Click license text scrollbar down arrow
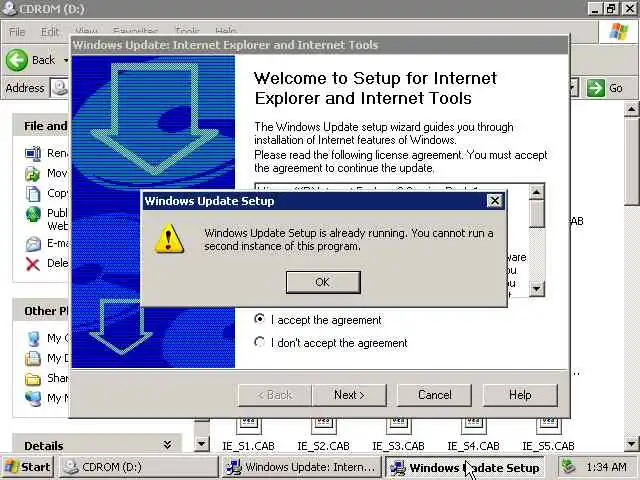This screenshot has height=480, width=640. click(536, 289)
